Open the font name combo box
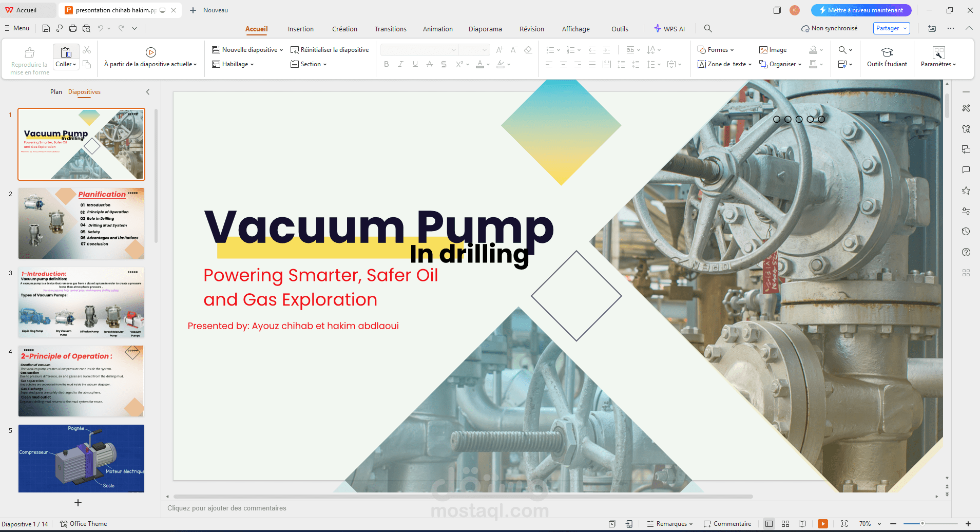Screen dimensions: 980x532 click(x=419, y=50)
